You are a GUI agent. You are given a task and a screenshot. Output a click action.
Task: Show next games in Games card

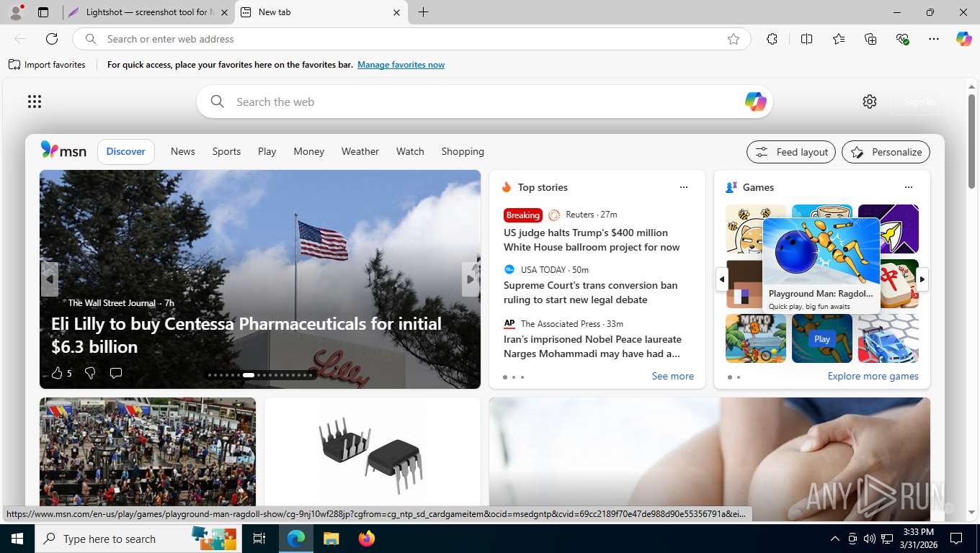922,279
